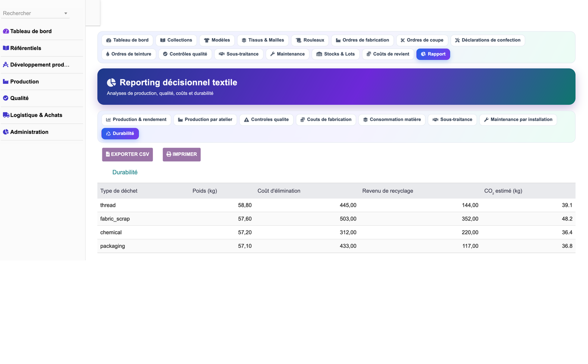Screen dimensions: 588x364
Task: Click the layers icon on Tissus & Mailles
Action: click(x=244, y=40)
